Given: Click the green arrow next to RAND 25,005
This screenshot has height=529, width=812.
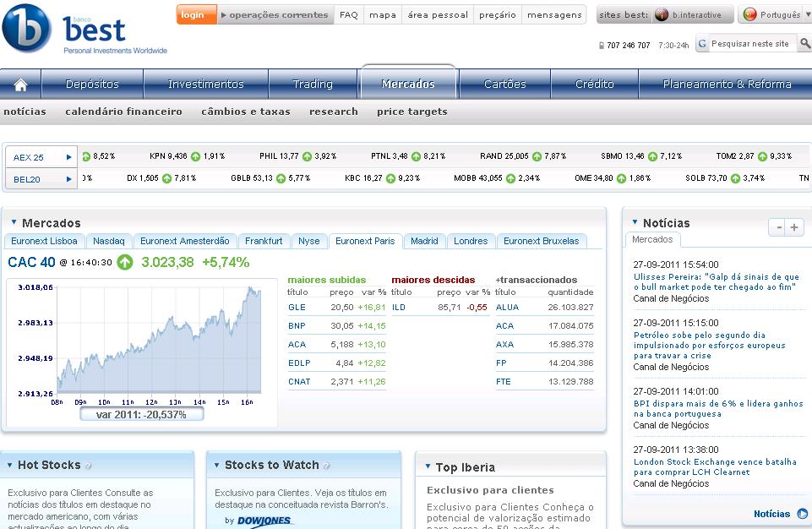Looking at the screenshot, I should [537, 156].
